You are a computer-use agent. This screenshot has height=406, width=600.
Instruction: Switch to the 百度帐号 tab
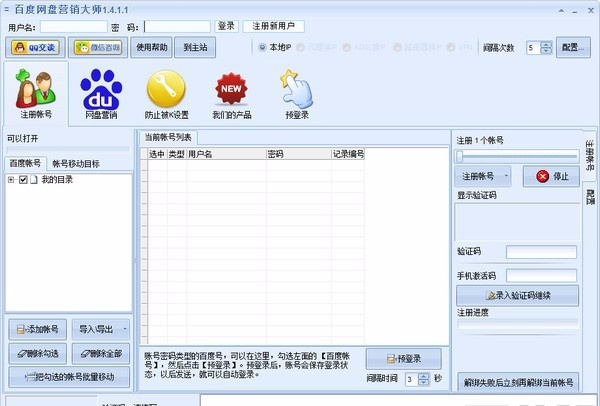(x=25, y=163)
